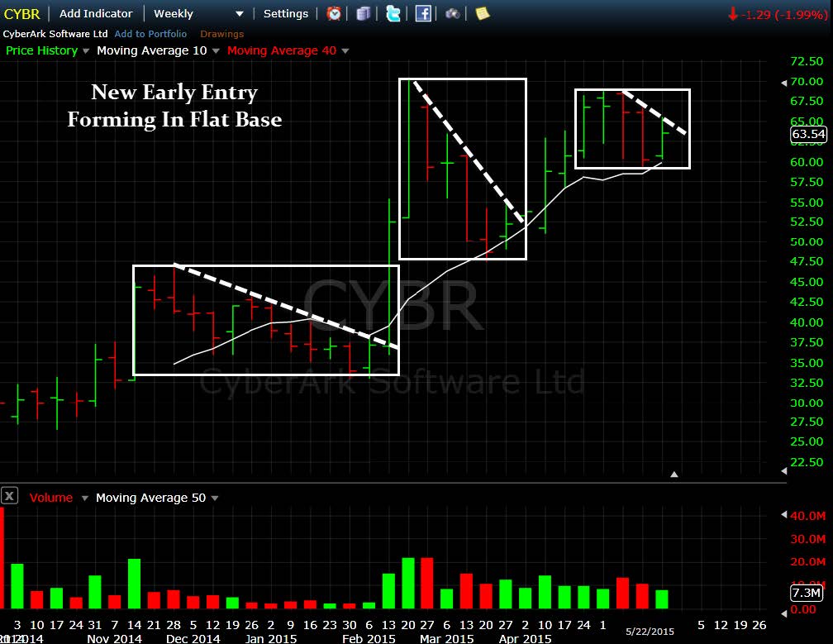Expand the Price History dropdown arrow
Screen dimensions: 833x644
[86, 51]
